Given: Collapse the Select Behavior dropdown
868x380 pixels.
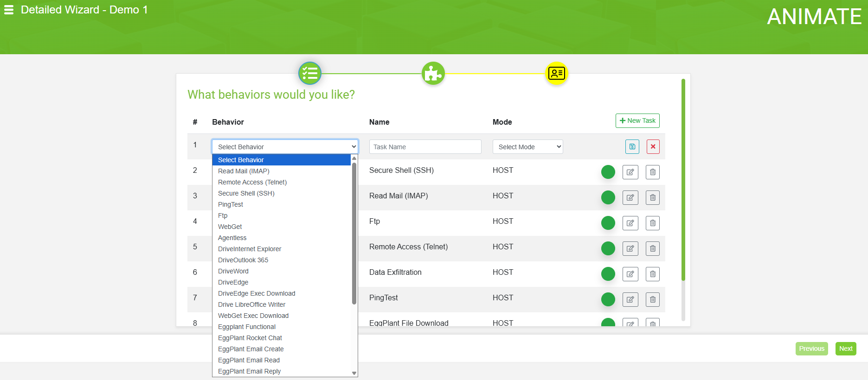Looking at the screenshot, I should tap(285, 146).
